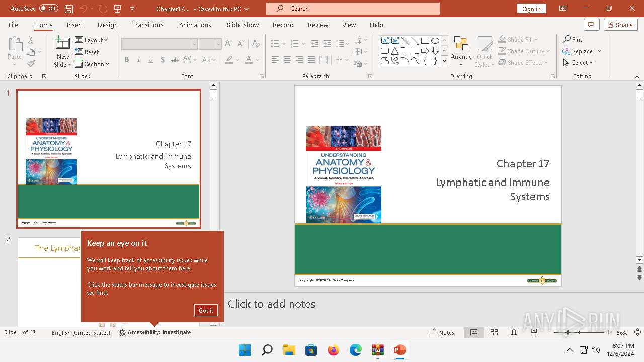The image size is (644, 362).
Task: Click the Sign in button
Action: point(532,9)
